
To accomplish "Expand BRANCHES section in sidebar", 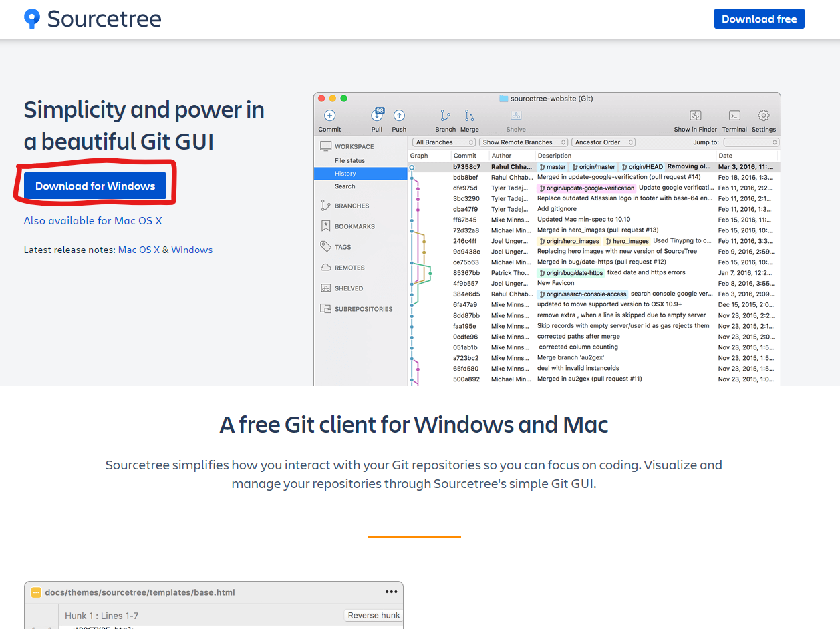I will (x=352, y=206).
